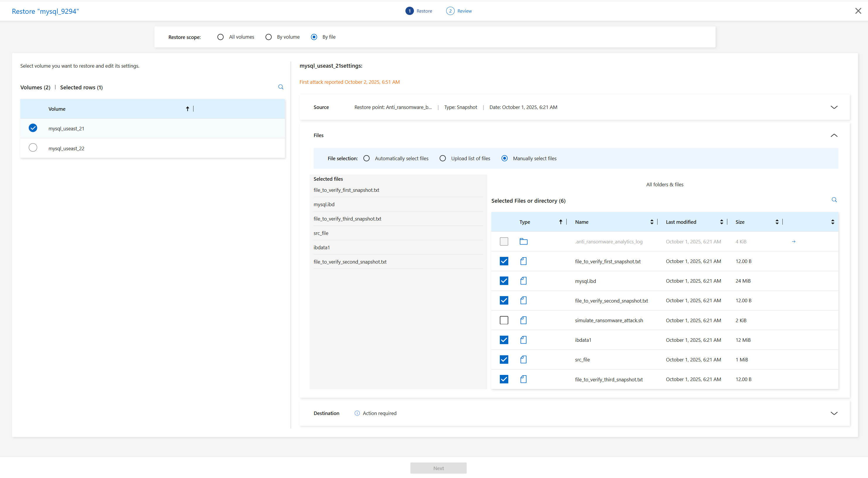Check the simulate_ransomware_attack.sh checkbox

504,320
